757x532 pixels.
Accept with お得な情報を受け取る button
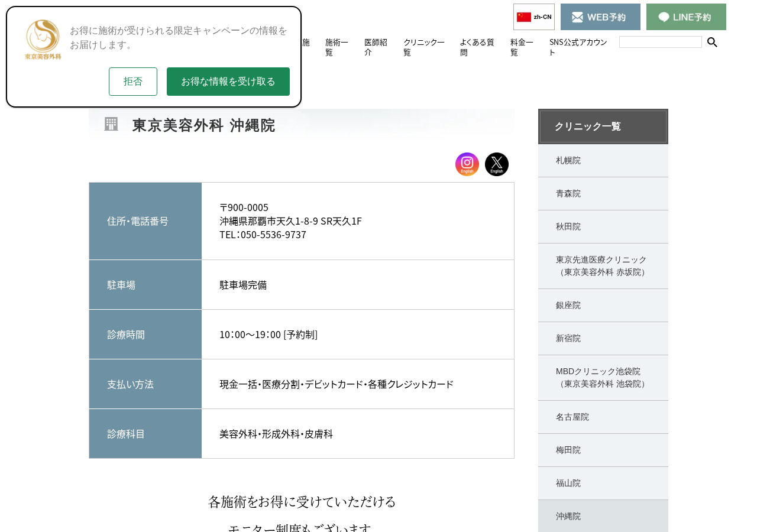pos(228,82)
